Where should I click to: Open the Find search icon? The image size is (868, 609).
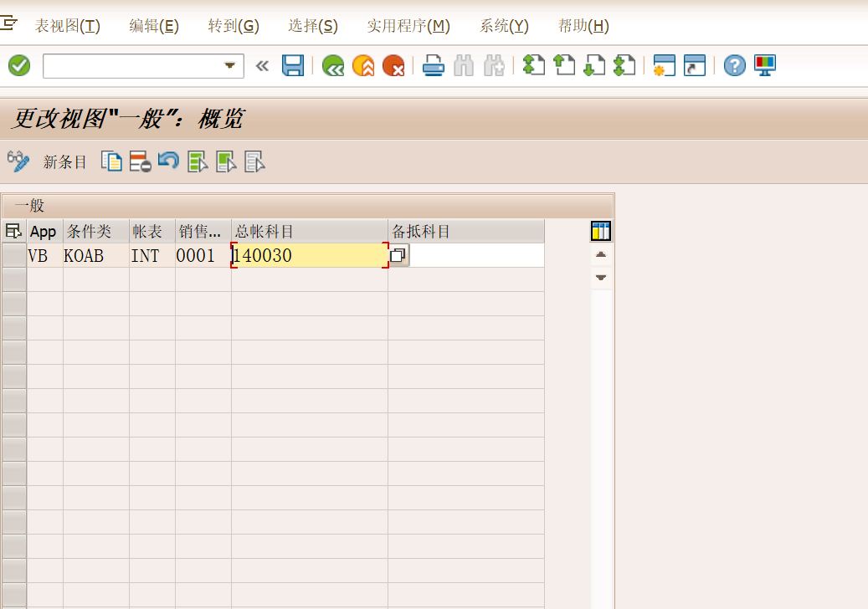coord(463,65)
